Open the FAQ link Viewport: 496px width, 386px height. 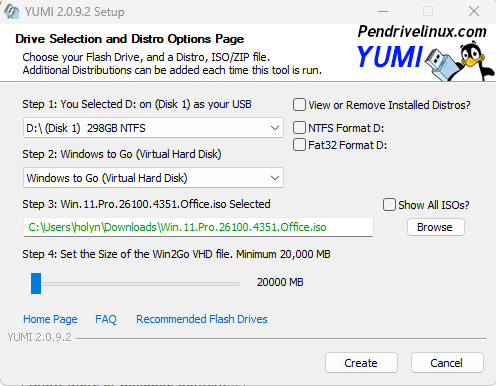click(106, 319)
